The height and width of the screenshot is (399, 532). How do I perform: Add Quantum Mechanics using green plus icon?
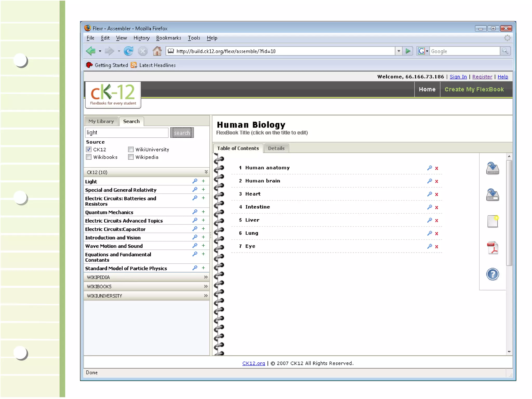(x=203, y=212)
